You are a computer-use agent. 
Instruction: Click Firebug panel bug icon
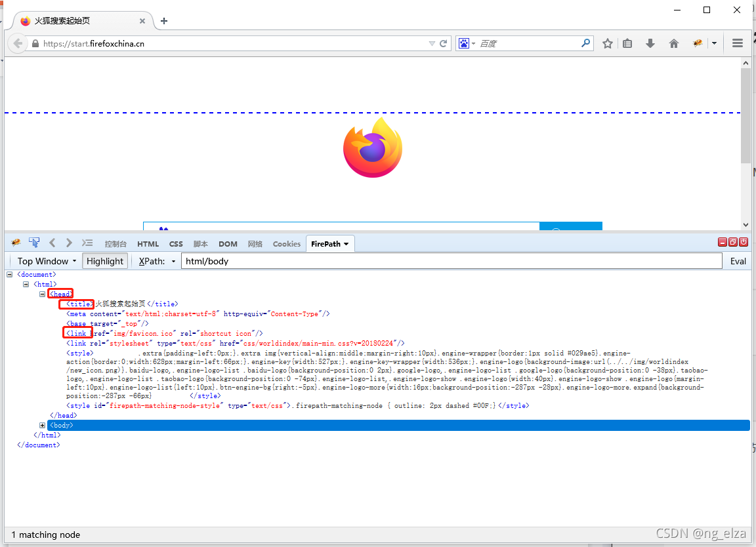click(16, 243)
